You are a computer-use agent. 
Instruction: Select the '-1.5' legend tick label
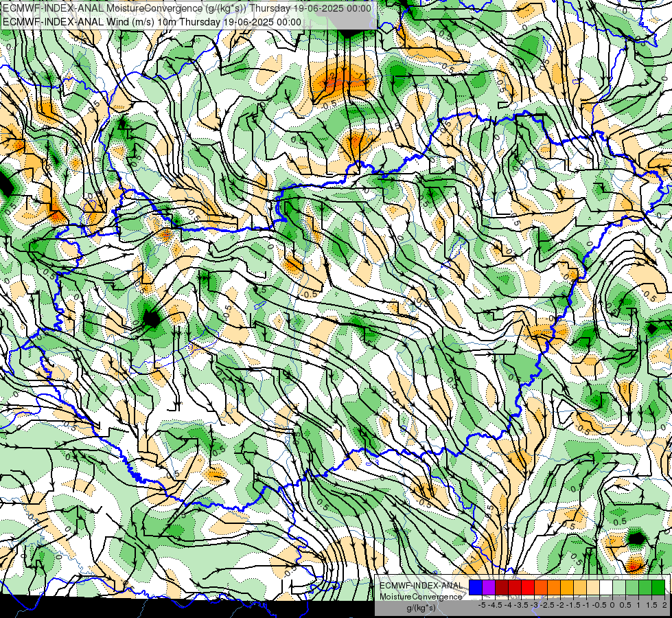pyautogui.click(x=573, y=605)
